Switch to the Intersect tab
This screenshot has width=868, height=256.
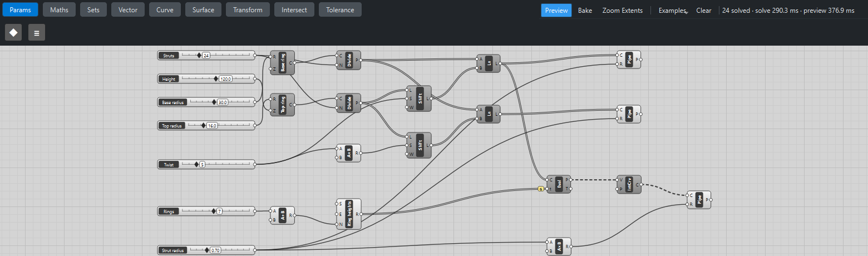tap(294, 9)
